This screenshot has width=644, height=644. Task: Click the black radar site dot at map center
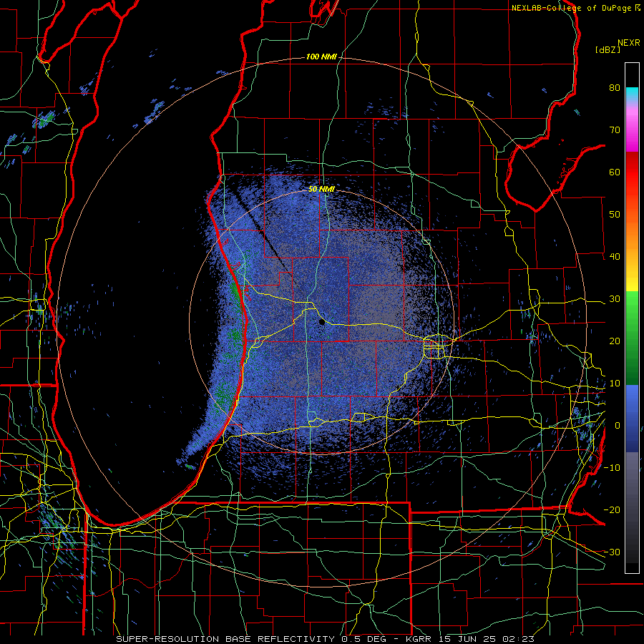click(x=322, y=322)
